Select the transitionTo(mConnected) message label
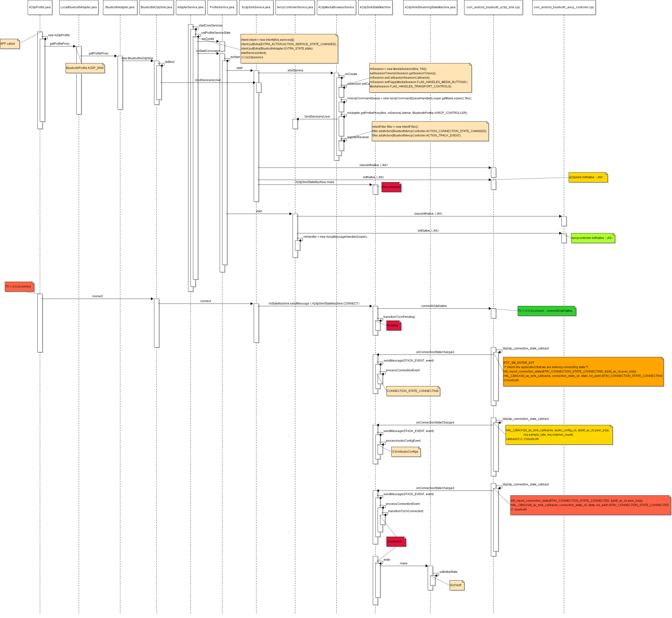Screen dimensions: 672x618 [x=406, y=511]
